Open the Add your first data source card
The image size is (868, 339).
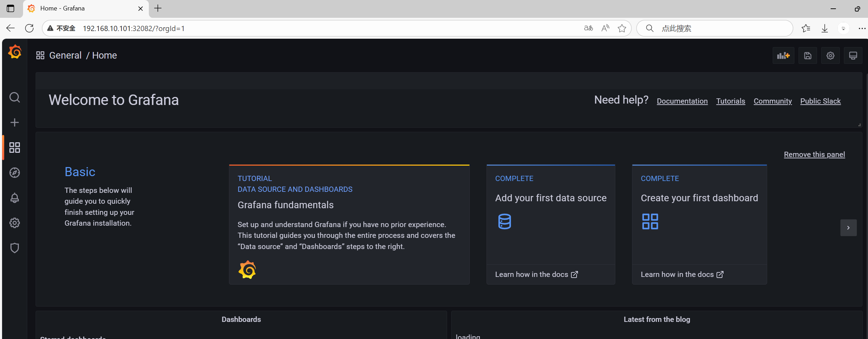pyautogui.click(x=551, y=224)
